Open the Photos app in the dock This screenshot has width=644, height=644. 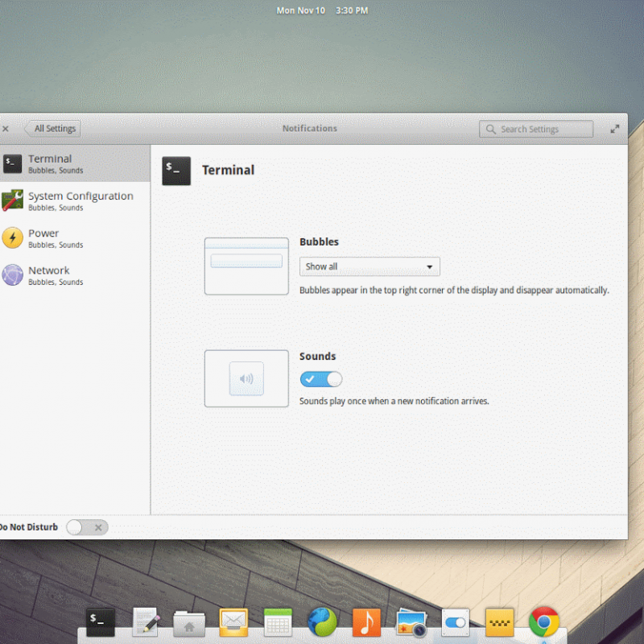pos(411,620)
